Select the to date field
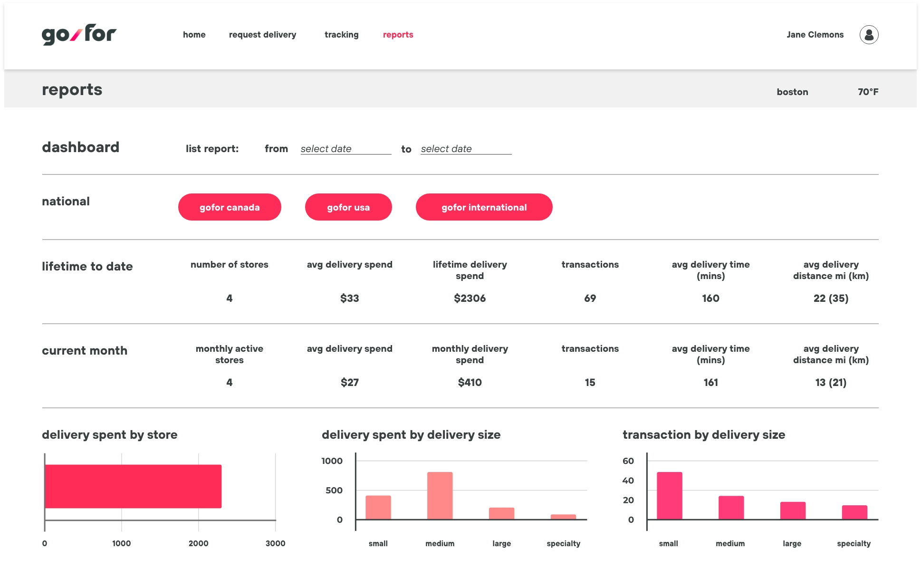Image resolution: width=921 pixels, height=588 pixels. pos(466,149)
